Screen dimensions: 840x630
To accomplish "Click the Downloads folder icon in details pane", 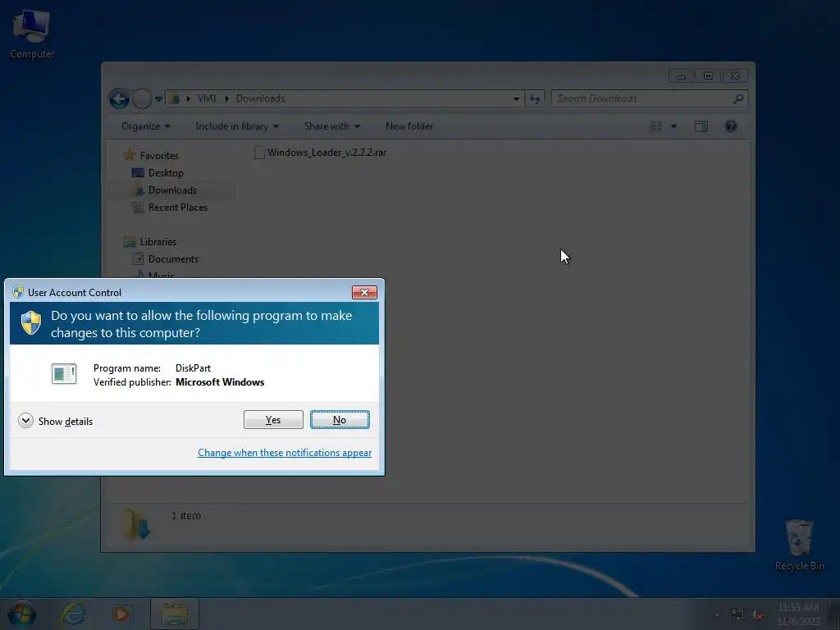I will coord(137,524).
